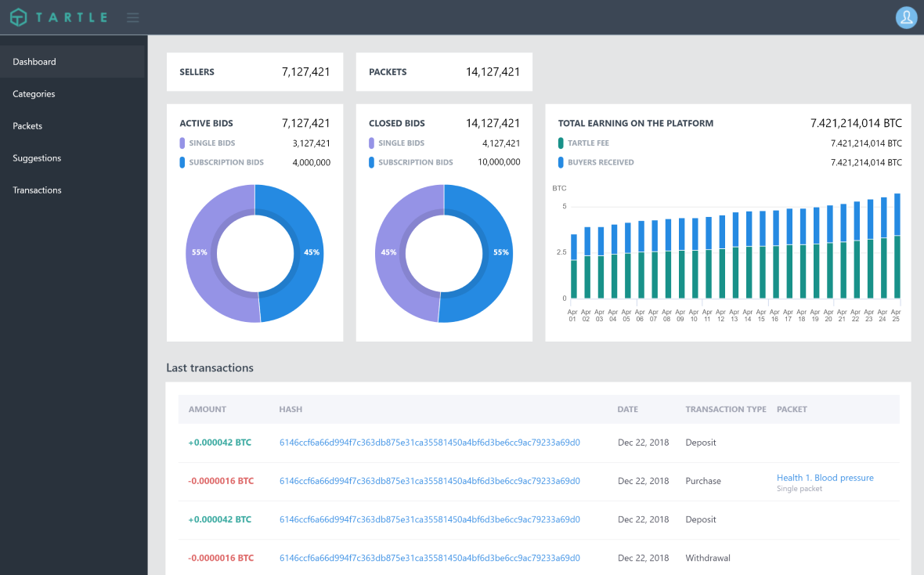Select the 55% slice in the Active Bids donut

point(199,252)
